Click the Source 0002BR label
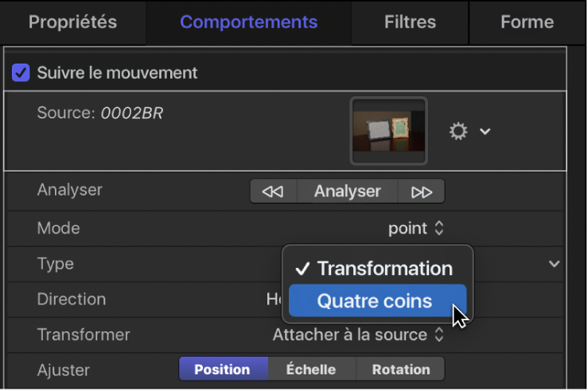Image resolution: width=588 pixels, height=391 pixels. (100, 114)
